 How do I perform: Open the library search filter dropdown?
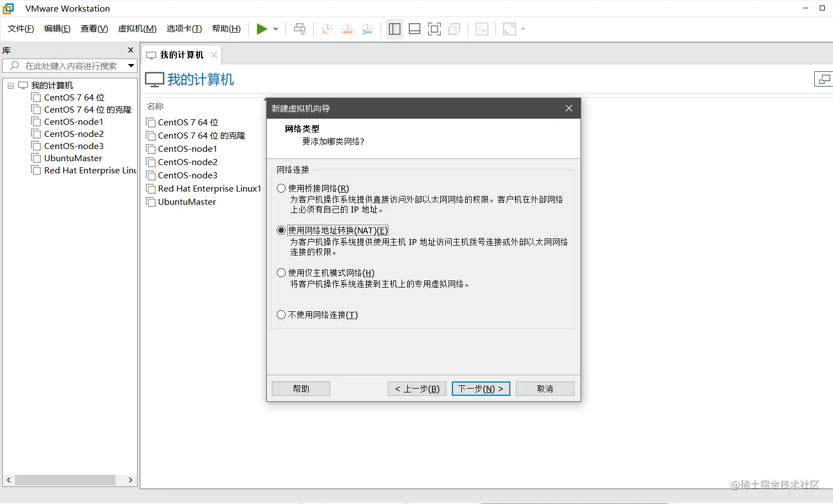click(131, 66)
